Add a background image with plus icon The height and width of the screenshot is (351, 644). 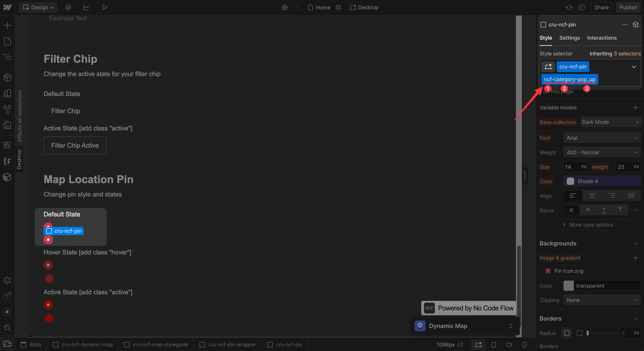coord(636,258)
